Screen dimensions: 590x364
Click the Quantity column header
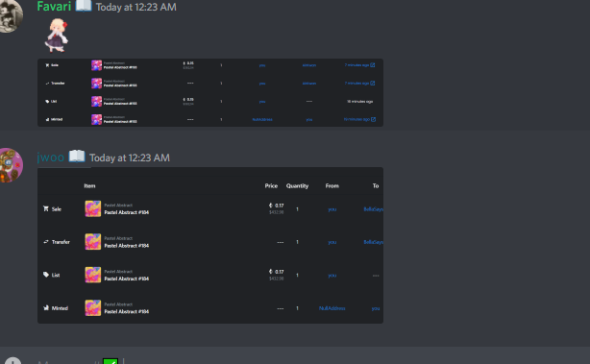click(297, 185)
